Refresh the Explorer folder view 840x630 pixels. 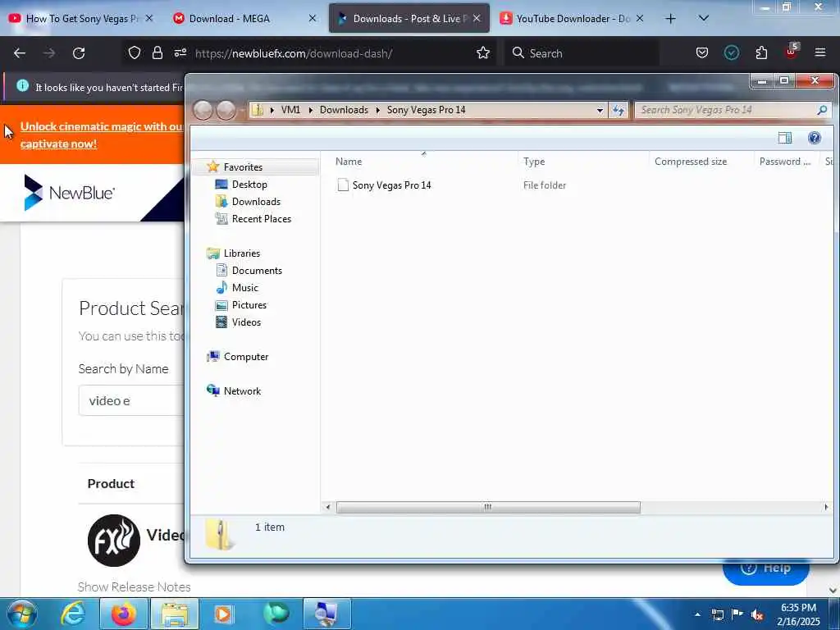(619, 111)
